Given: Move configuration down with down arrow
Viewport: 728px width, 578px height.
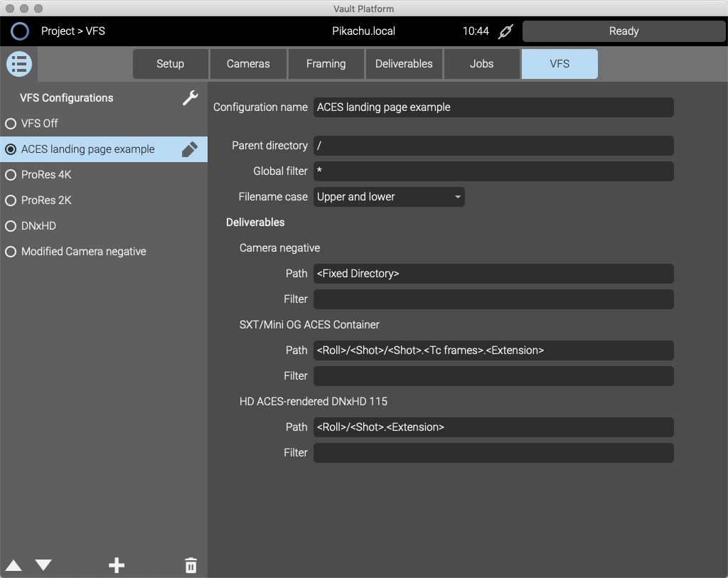Looking at the screenshot, I should 43,565.
